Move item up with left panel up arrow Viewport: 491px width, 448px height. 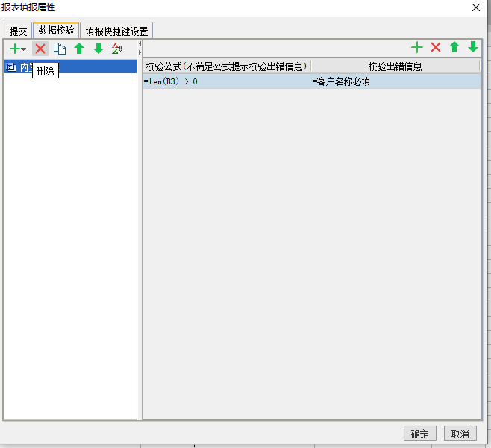tap(79, 49)
